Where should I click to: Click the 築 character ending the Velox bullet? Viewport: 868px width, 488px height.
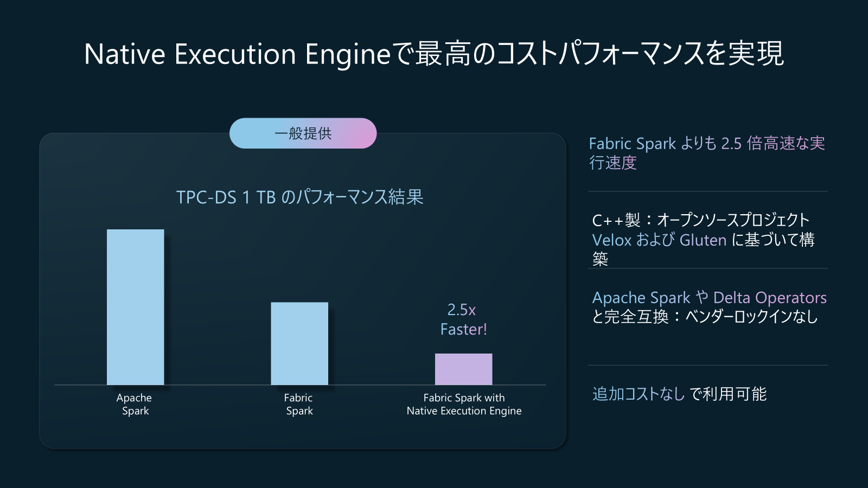coord(600,259)
